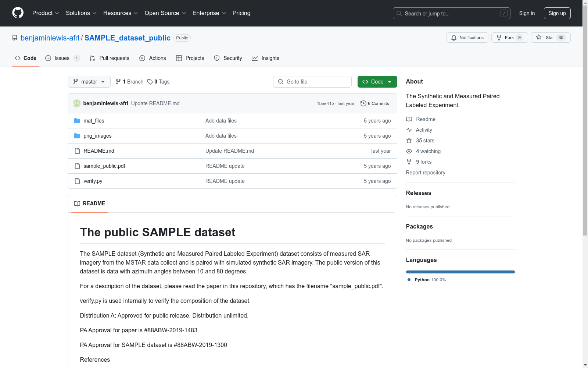Click the GitHub logo icon
This screenshot has height=368, width=588.
18,13
